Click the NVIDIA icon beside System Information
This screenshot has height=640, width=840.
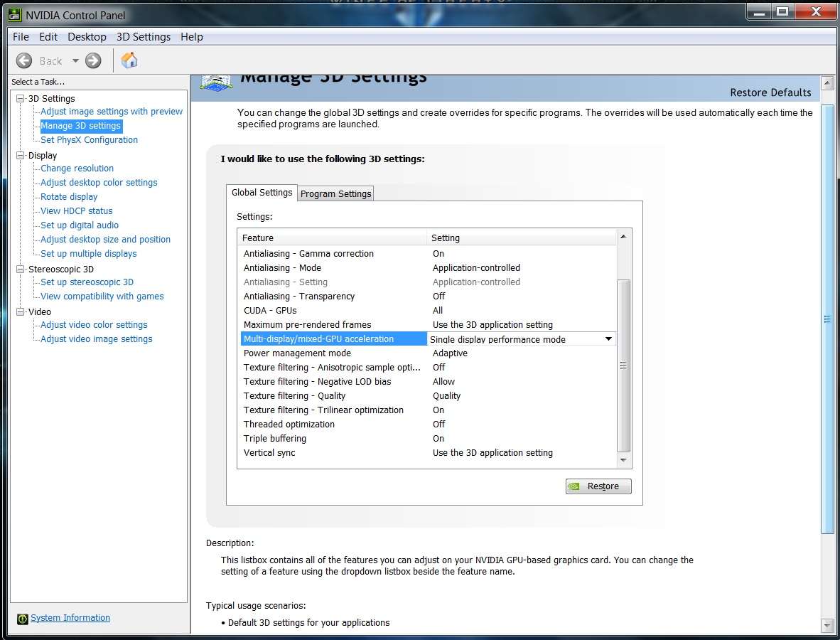(22, 619)
